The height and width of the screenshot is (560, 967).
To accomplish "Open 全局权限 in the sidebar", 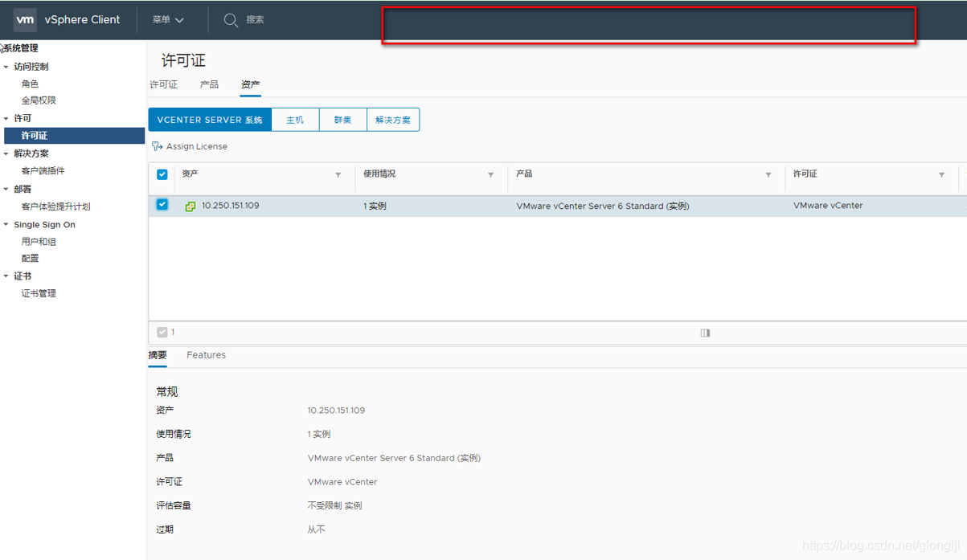I will [x=39, y=100].
